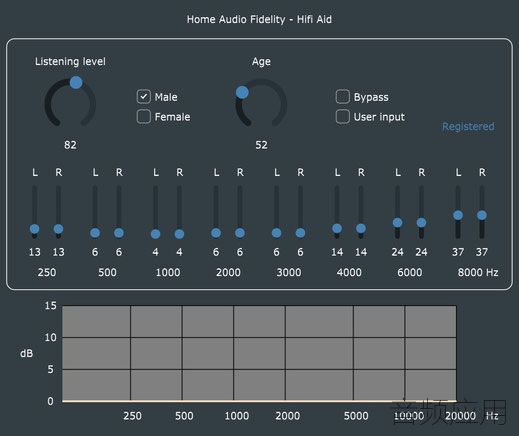The image size is (519, 436).
Task: Click the 3000 Hz right slider handle
Action: [x=300, y=233]
